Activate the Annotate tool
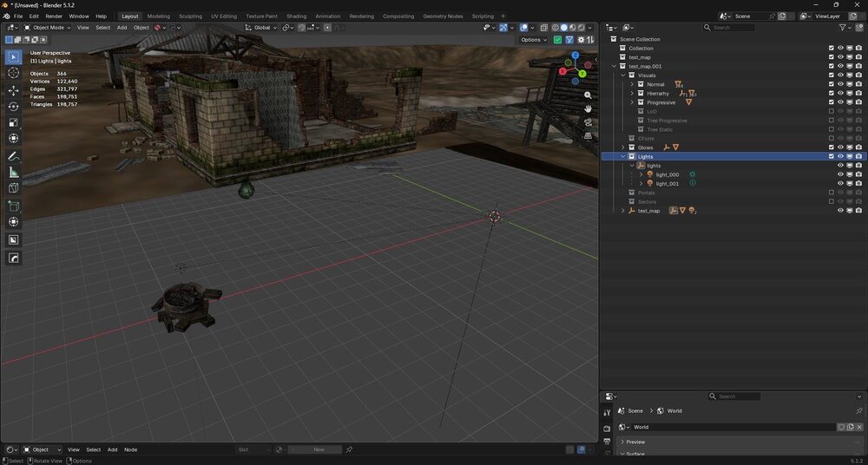The height and width of the screenshot is (465, 868). click(x=14, y=157)
